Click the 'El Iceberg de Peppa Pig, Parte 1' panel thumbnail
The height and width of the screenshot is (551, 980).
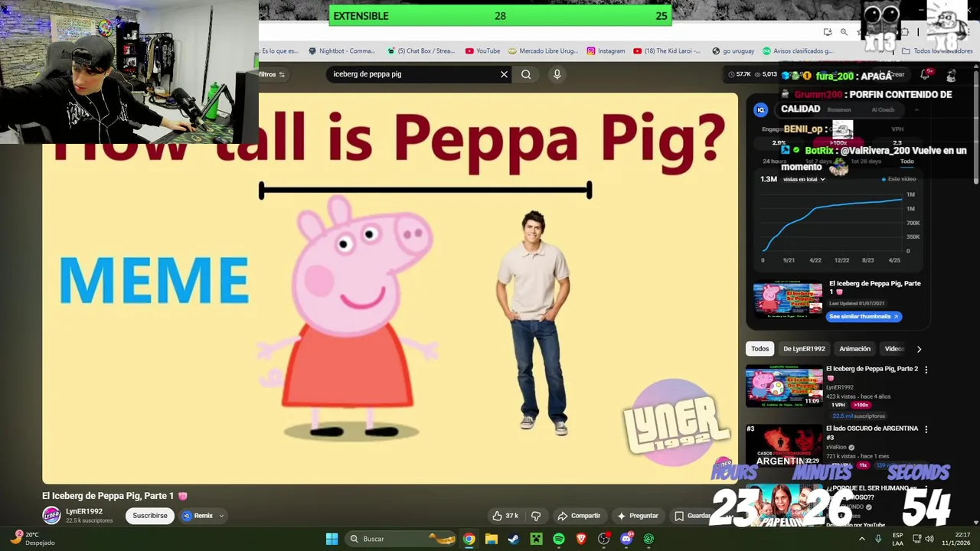click(x=787, y=300)
